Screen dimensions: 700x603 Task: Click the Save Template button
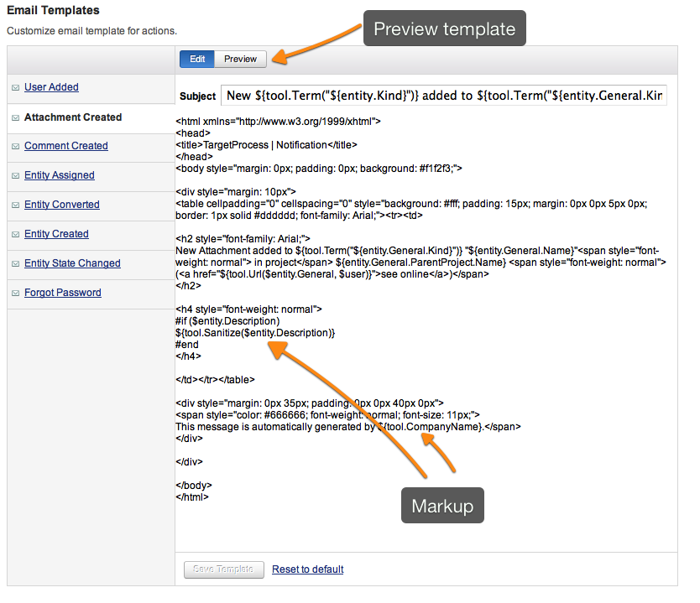tap(223, 569)
